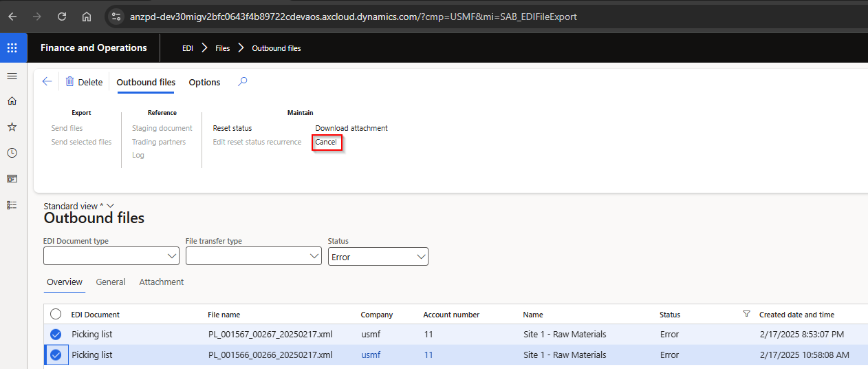
Task: Go to Home in left sidebar
Action: pyautogui.click(x=12, y=101)
